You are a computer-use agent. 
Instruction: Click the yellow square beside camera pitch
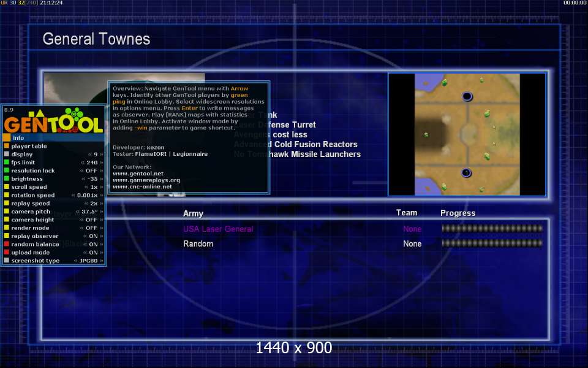point(6,212)
